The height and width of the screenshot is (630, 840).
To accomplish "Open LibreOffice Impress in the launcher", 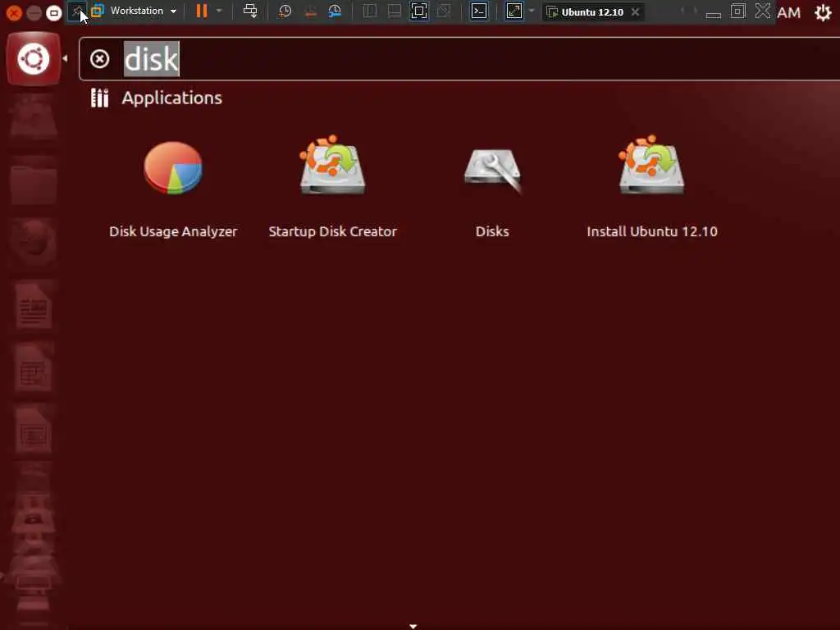I will [x=33, y=431].
